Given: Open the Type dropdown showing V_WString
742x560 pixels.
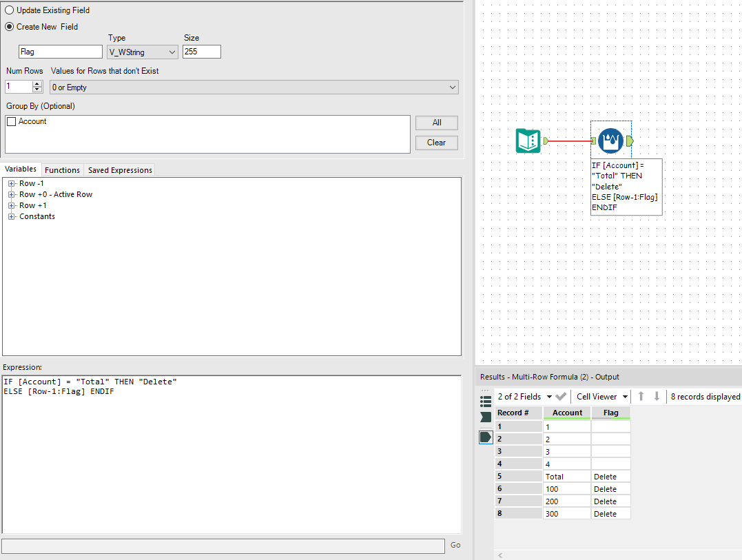Looking at the screenshot, I should pyautogui.click(x=143, y=52).
